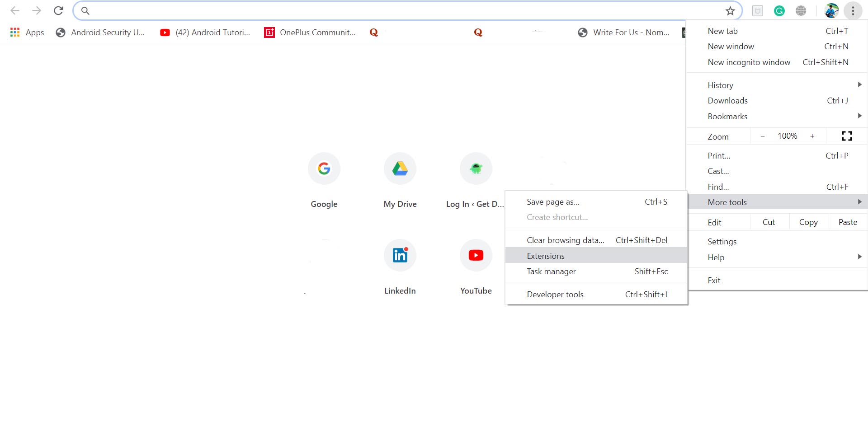The height and width of the screenshot is (435, 868).
Task: Expand the Bookmarks submenu
Action: [777, 116]
